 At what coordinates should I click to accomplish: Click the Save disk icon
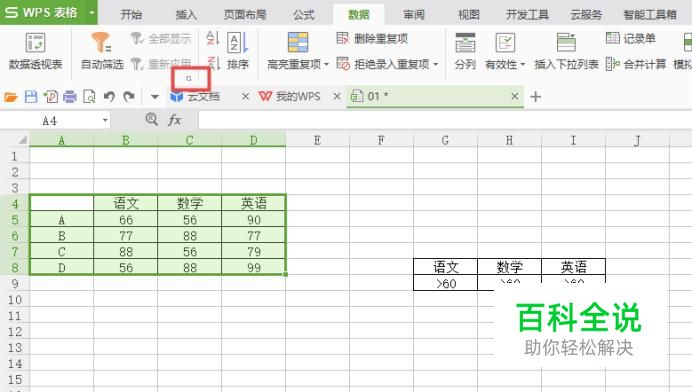pyautogui.click(x=31, y=97)
